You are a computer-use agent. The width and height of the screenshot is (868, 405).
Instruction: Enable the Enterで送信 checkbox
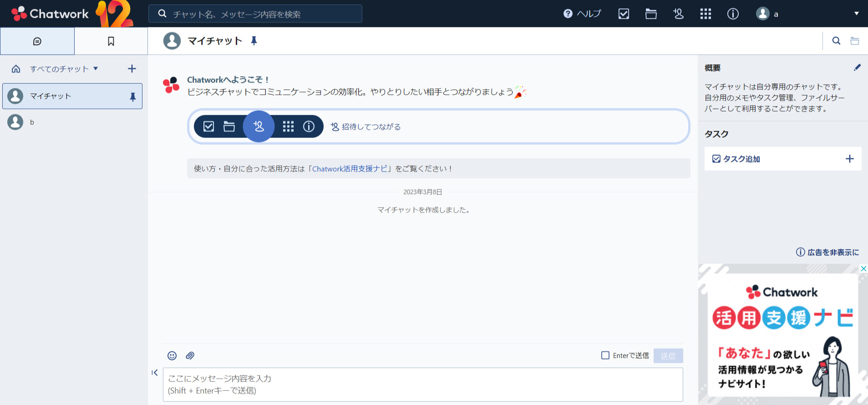(x=605, y=355)
